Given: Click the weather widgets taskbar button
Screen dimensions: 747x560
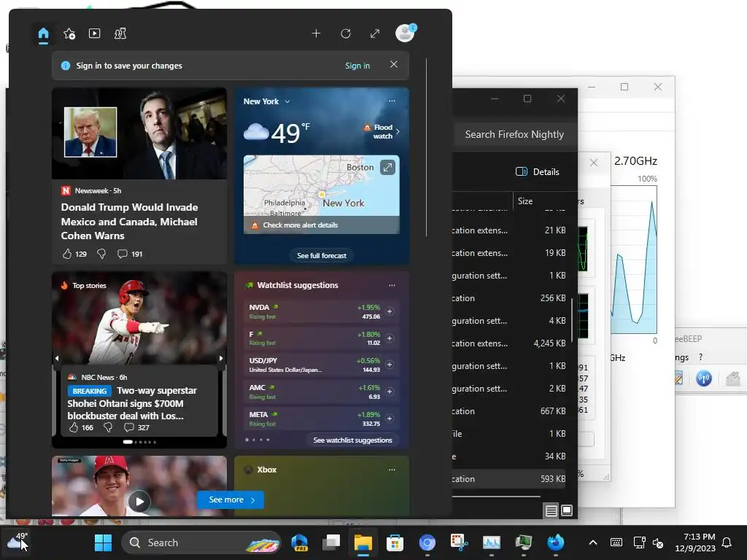Looking at the screenshot, I should tap(18, 542).
